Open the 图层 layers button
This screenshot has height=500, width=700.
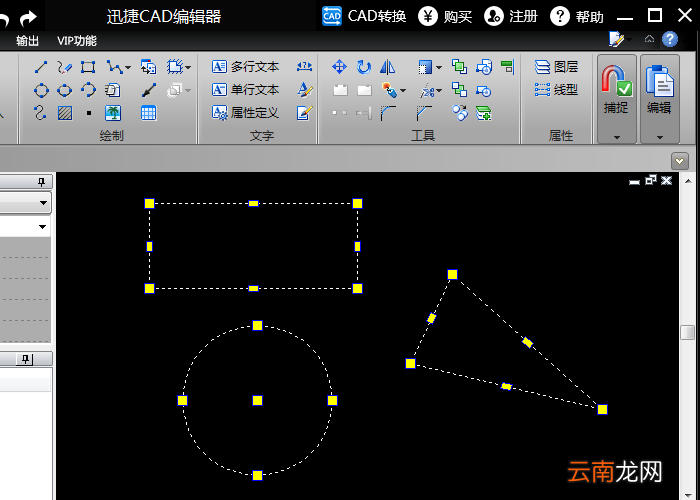point(556,67)
